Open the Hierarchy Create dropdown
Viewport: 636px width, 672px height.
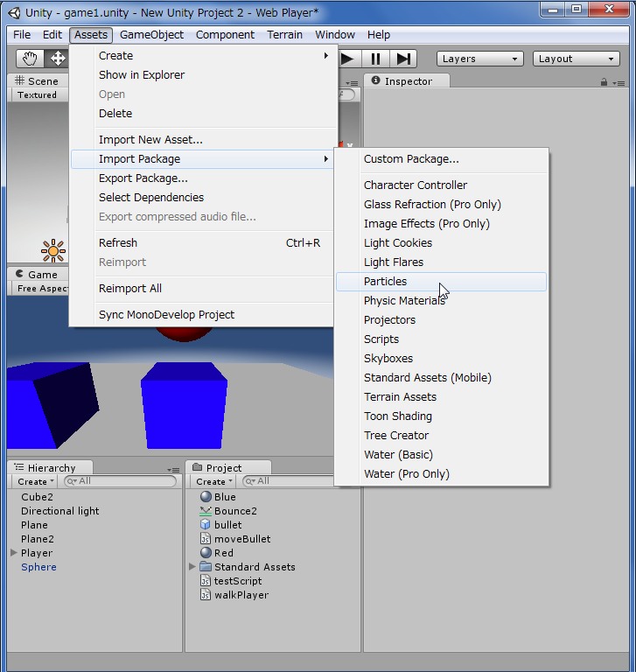pyautogui.click(x=36, y=482)
